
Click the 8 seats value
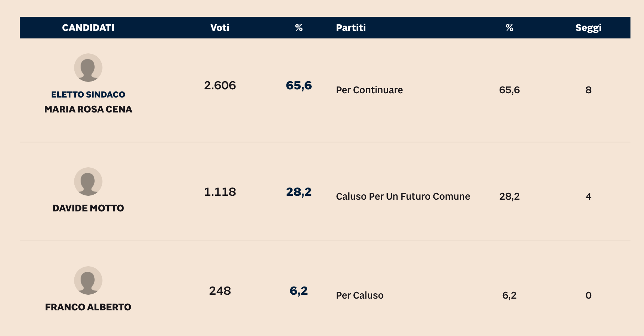pyautogui.click(x=588, y=90)
